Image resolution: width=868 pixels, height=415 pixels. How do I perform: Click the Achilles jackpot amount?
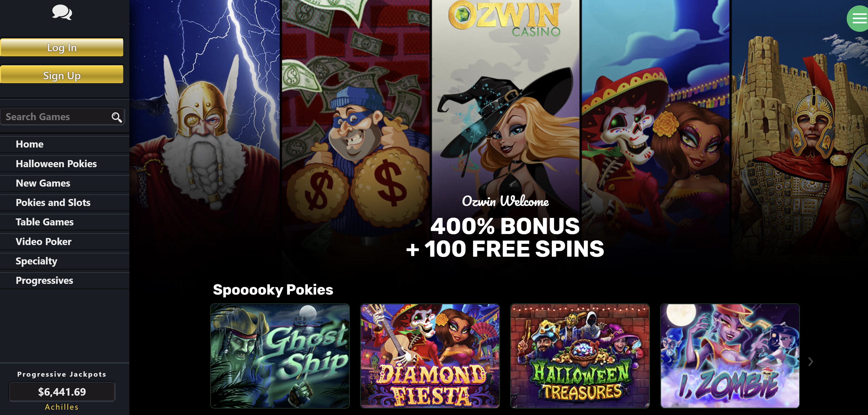click(x=62, y=392)
